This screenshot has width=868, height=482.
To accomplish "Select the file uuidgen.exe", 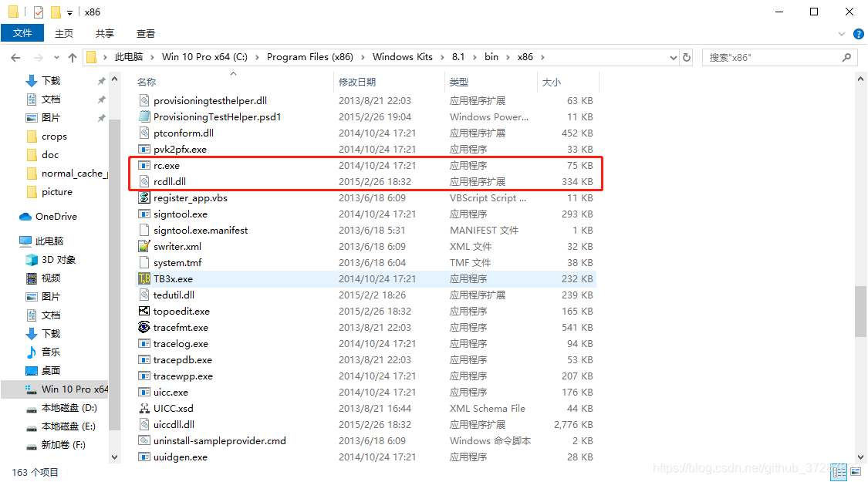I will pos(181,457).
